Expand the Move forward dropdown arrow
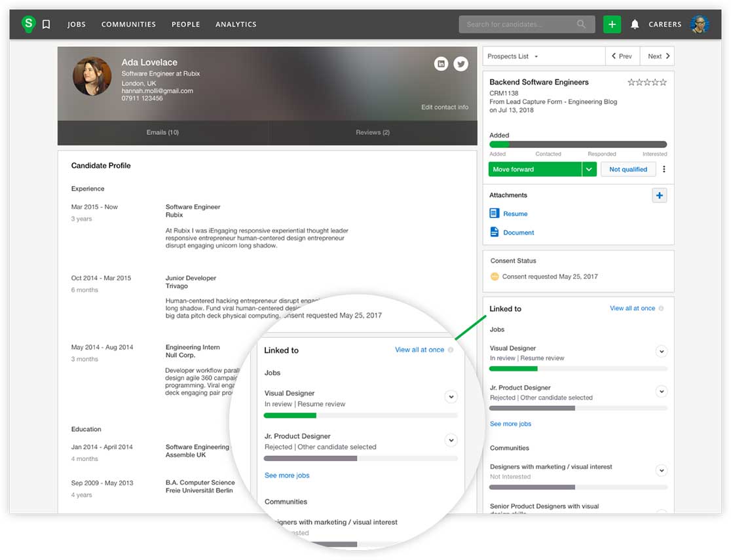Viewport: 731px width, 560px height. coord(589,170)
